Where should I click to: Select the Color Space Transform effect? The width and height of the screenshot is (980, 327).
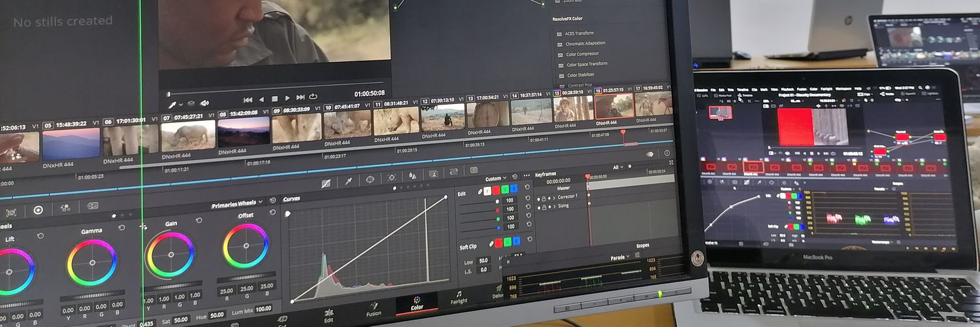pos(587,64)
